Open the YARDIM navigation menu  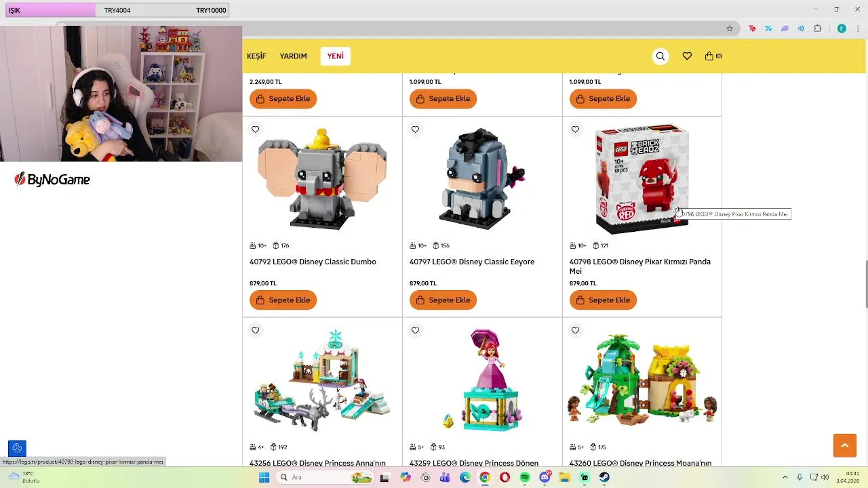[294, 56]
